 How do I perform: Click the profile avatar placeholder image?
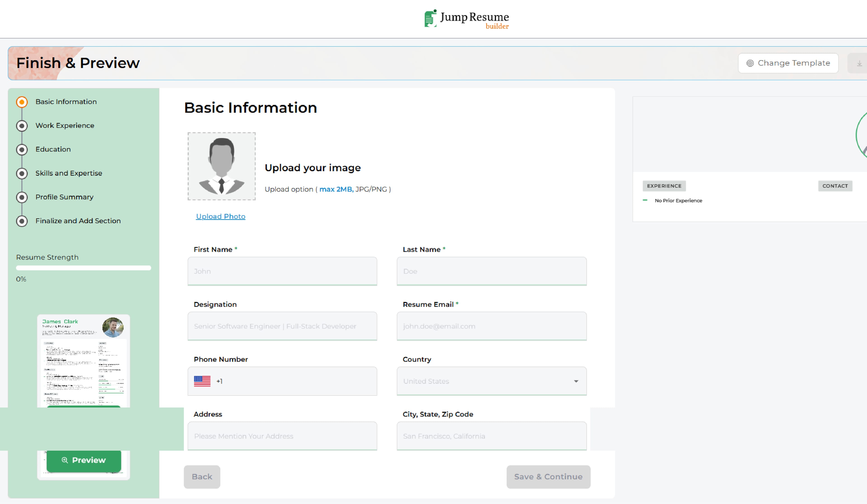coord(221,166)
